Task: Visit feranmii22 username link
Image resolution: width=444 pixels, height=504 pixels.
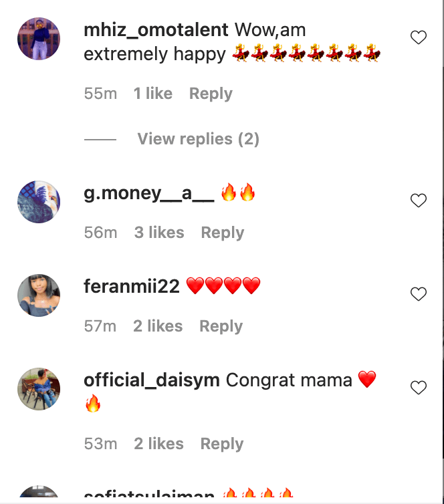Action: (132, 287)
